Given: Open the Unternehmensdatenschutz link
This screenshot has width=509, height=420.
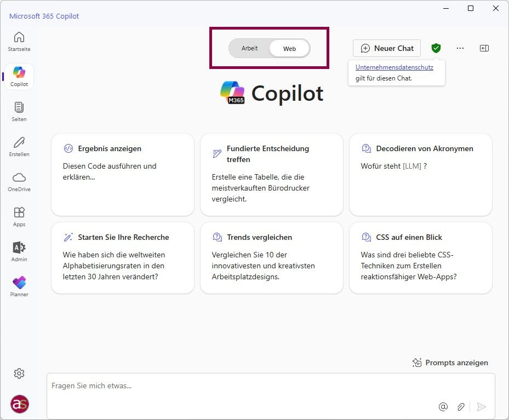Looking at the screenshot, I should click(x=394, y=67).
